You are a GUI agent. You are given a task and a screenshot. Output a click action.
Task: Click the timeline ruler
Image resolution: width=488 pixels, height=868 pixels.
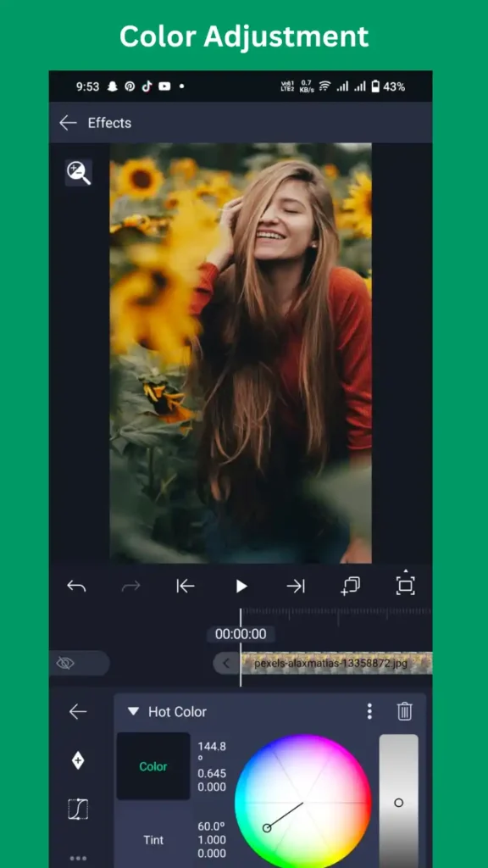click(x=336, y=614)
